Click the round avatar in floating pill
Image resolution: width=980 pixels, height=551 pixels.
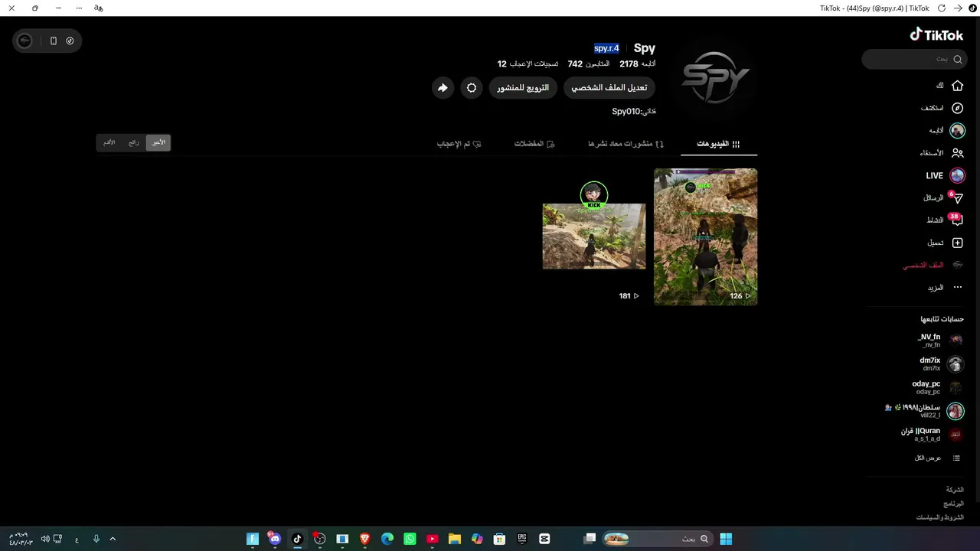click(x=24, y=41)
